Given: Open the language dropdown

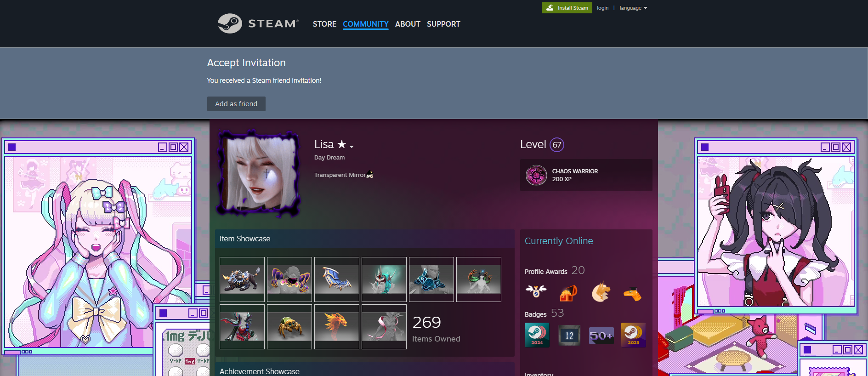Looking at the screenshot, I should pos(633,8).
